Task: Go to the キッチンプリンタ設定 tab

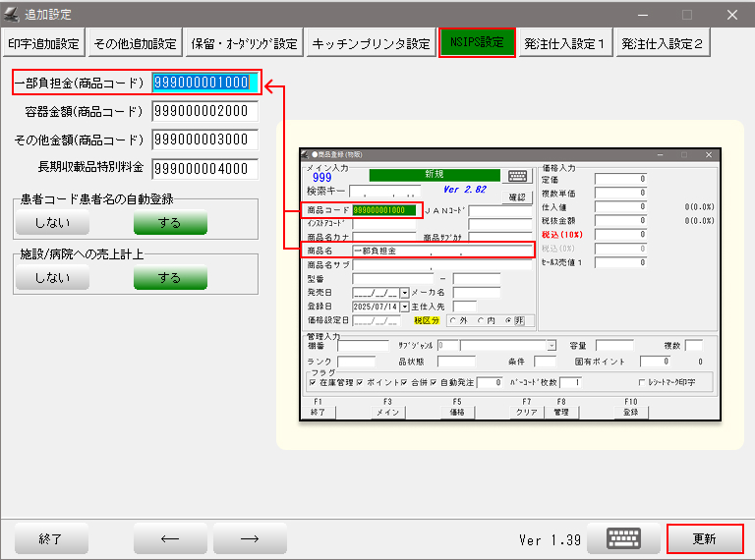Action: point(371,43)
